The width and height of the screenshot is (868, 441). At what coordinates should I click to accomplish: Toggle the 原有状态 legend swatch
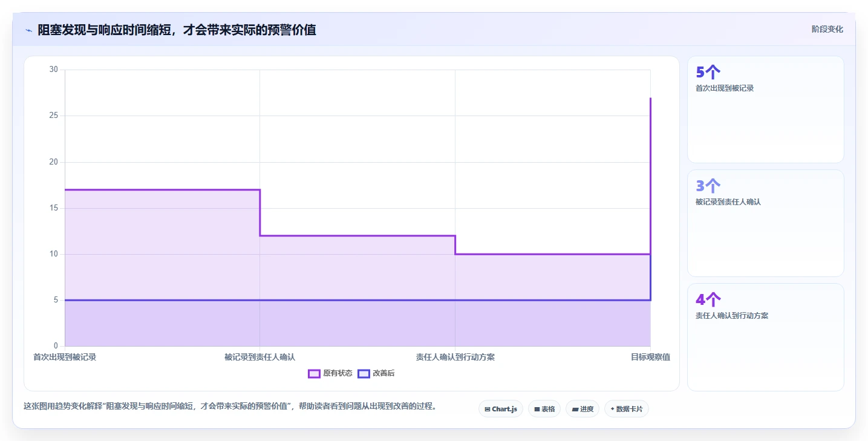click(314, 374)
